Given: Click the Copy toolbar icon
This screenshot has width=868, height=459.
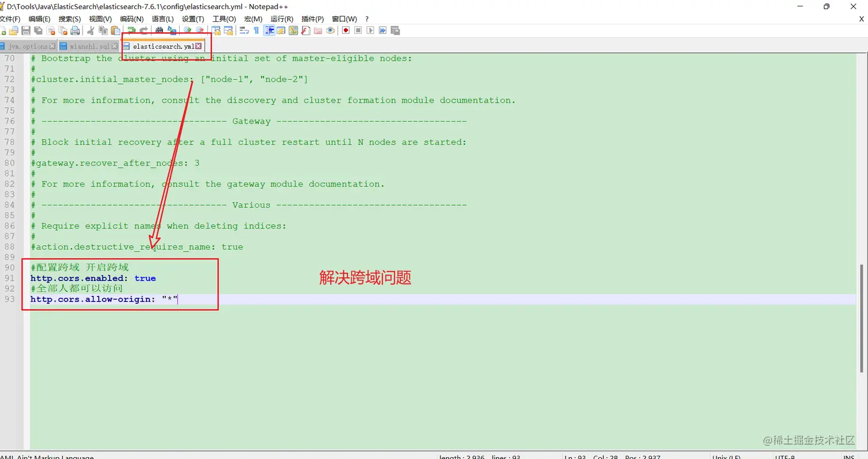Looking at the screenshot, I should pyautogui.click(x=103, y=30).
